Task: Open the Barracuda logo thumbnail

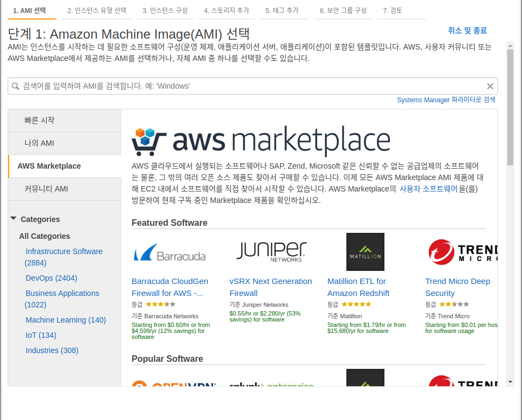Action: 170,252
